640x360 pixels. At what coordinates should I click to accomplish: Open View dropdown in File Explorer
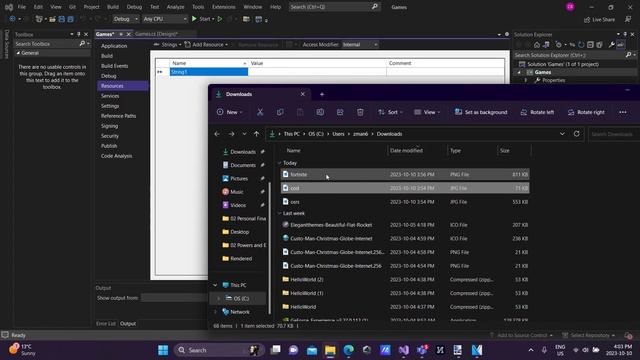coord(427,112)
